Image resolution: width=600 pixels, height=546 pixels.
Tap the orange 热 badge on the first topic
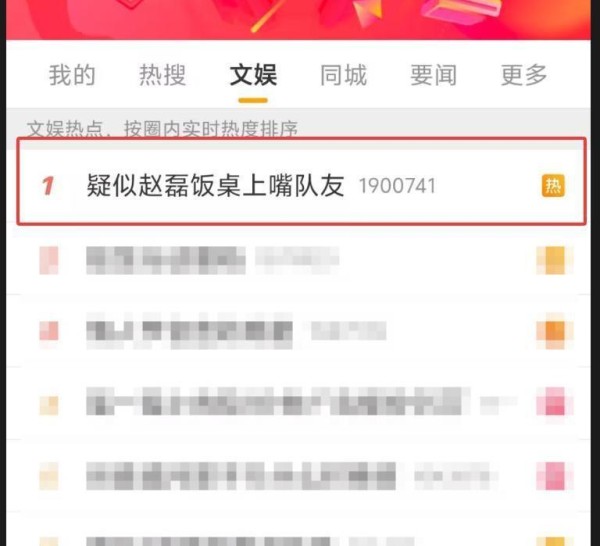click(553, 186)
